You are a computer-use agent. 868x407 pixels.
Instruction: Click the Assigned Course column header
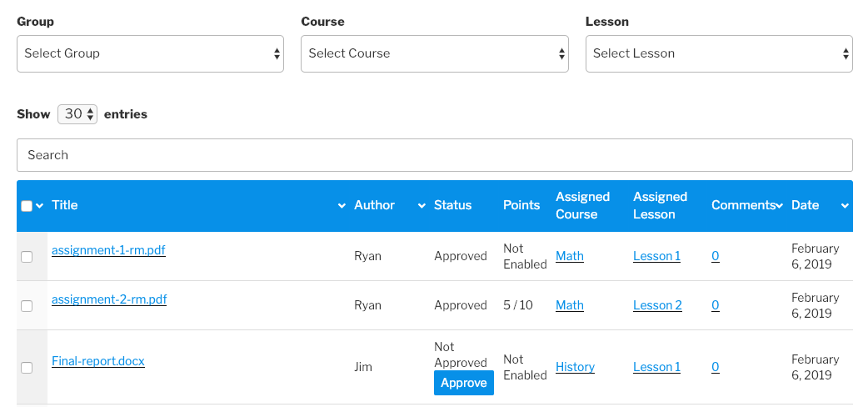click(x=582, y=205)
